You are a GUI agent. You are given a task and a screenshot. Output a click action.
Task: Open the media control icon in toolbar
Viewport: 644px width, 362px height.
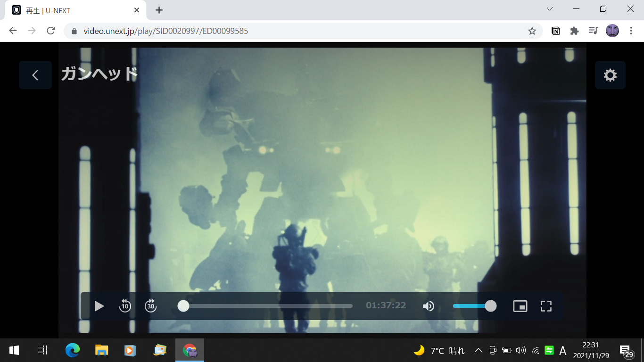[x=593, y=31]
